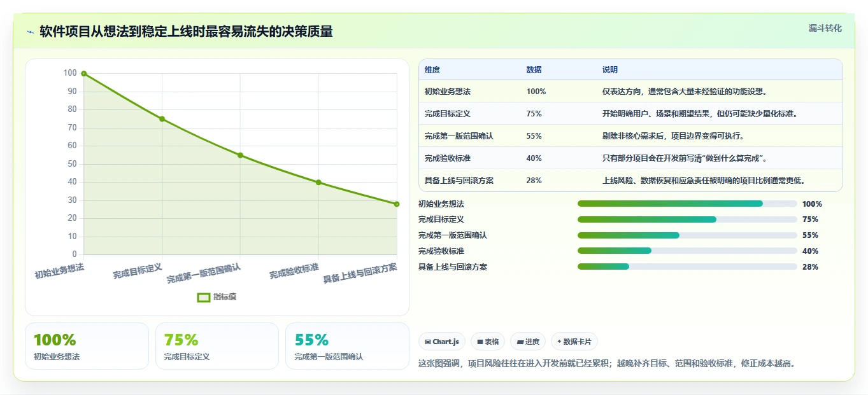The width and height of the screenshot is (868, 395).
Task: Click the summary sentence starting 这张图强调
Action: coord(608,364)
